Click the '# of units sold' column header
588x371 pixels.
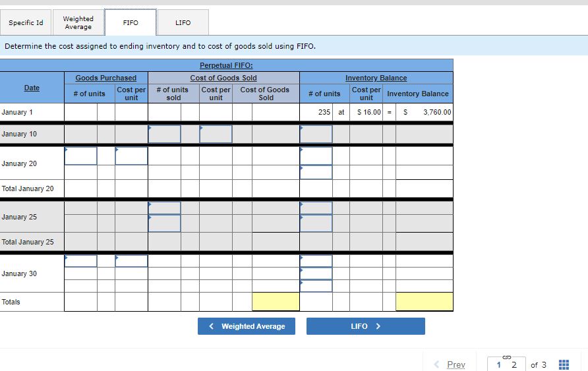173,94
